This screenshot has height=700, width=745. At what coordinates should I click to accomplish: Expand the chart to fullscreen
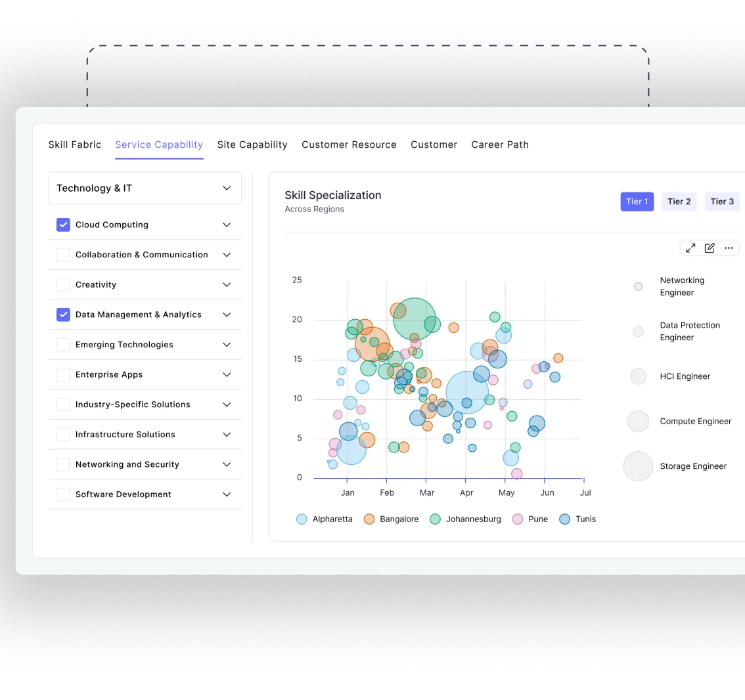690,248
